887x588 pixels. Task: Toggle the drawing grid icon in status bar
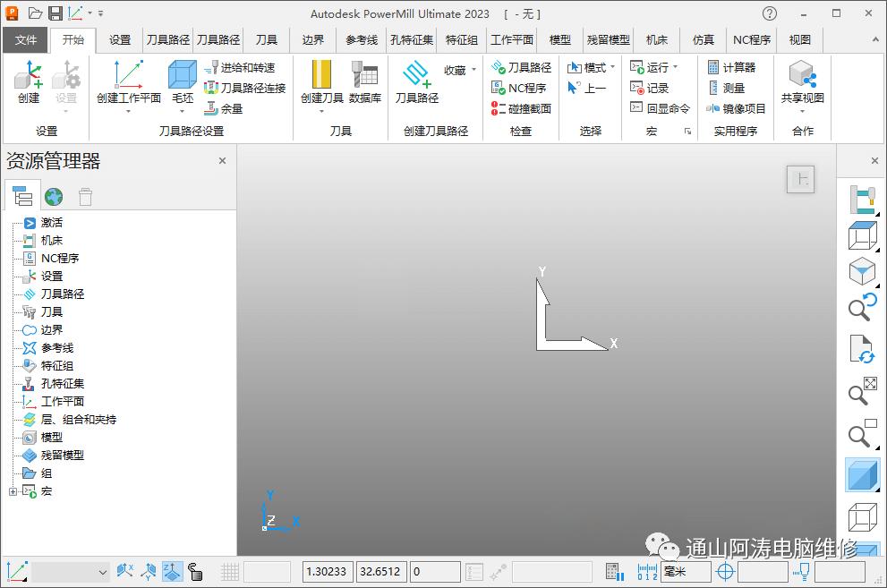click(230, 572)
